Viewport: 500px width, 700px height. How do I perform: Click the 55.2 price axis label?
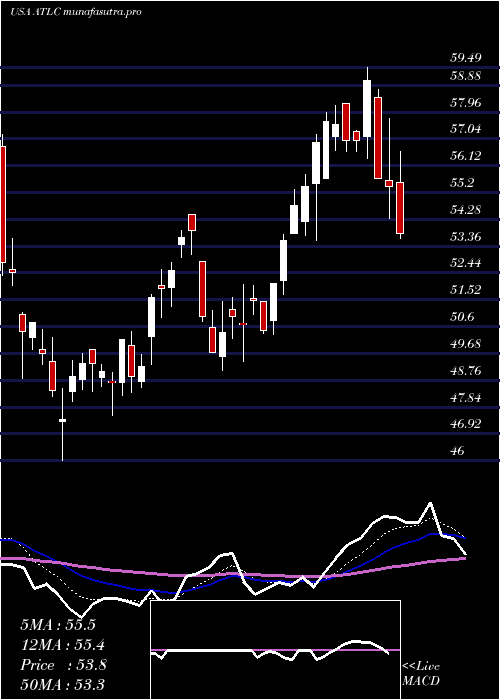462,183
